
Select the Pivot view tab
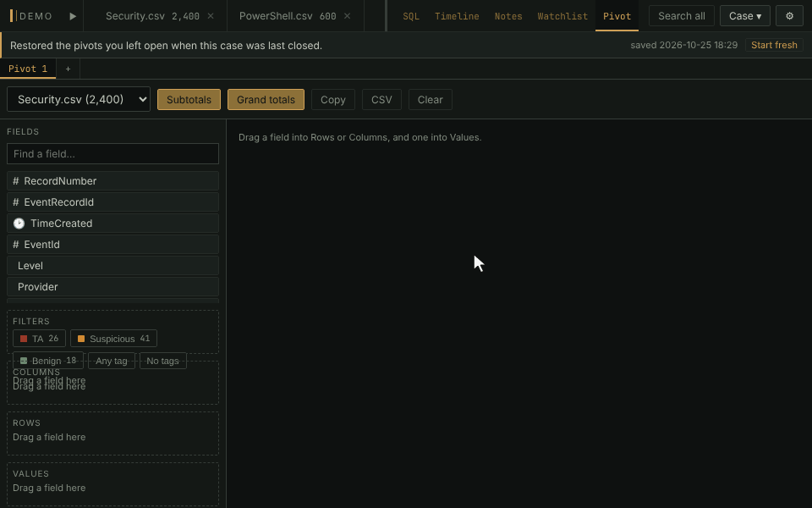(617, 16)
